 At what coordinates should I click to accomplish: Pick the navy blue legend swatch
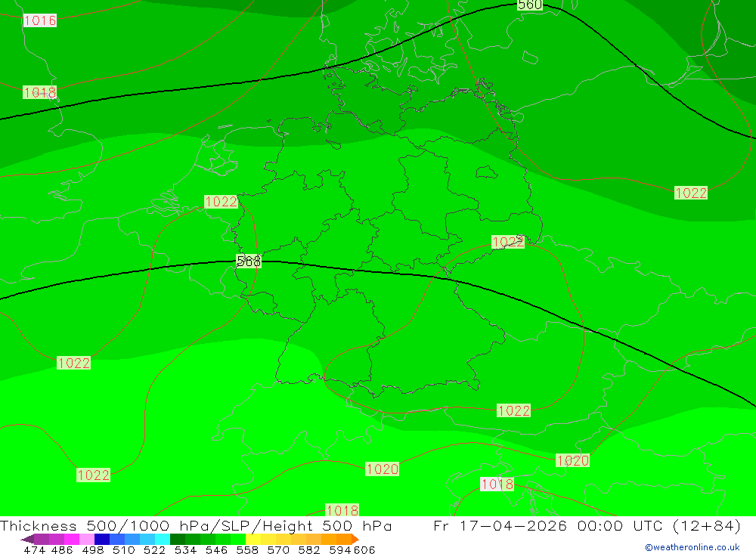[x=102, y=539]
